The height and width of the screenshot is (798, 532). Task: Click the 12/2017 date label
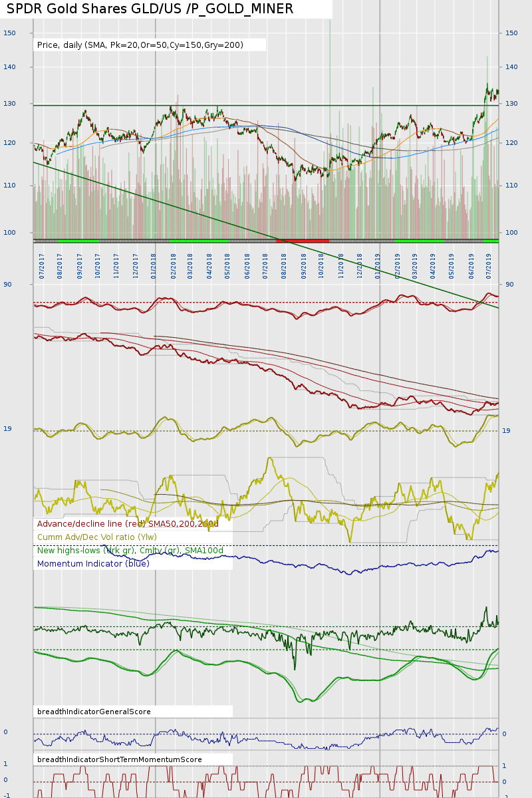(136, 265)
